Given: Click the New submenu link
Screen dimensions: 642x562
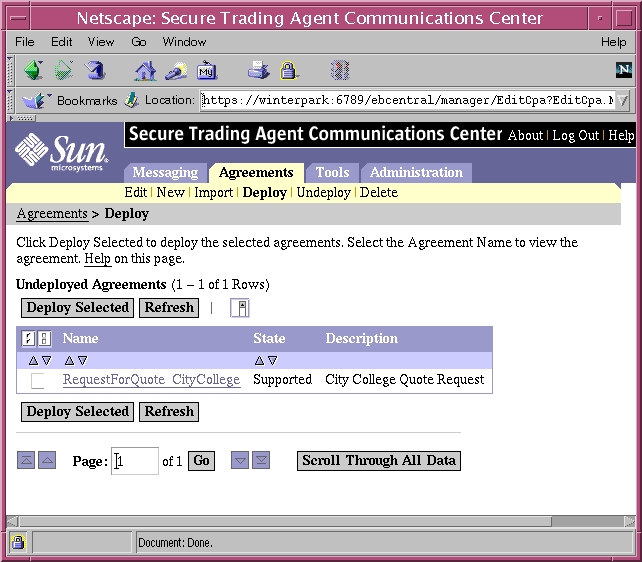Looking at the screenshot, I should [x=170, y=192].
